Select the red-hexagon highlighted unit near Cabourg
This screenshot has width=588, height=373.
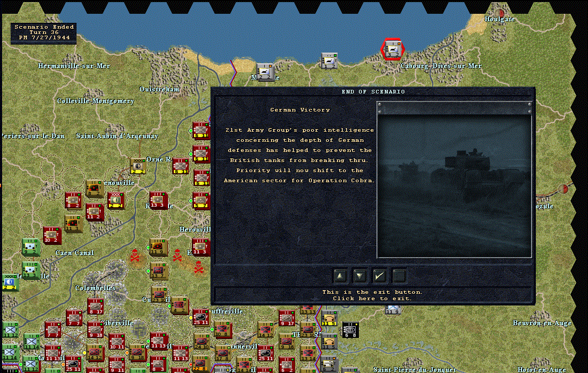[393, 49]
